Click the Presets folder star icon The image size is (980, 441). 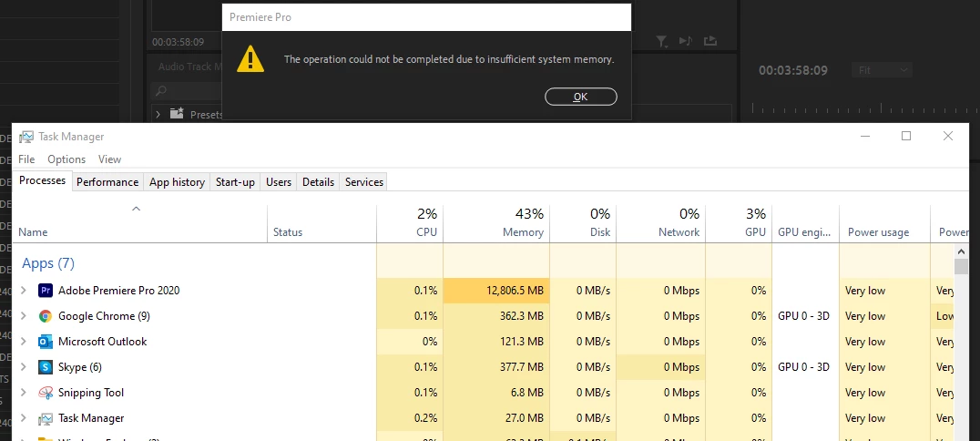coord(178,113)
